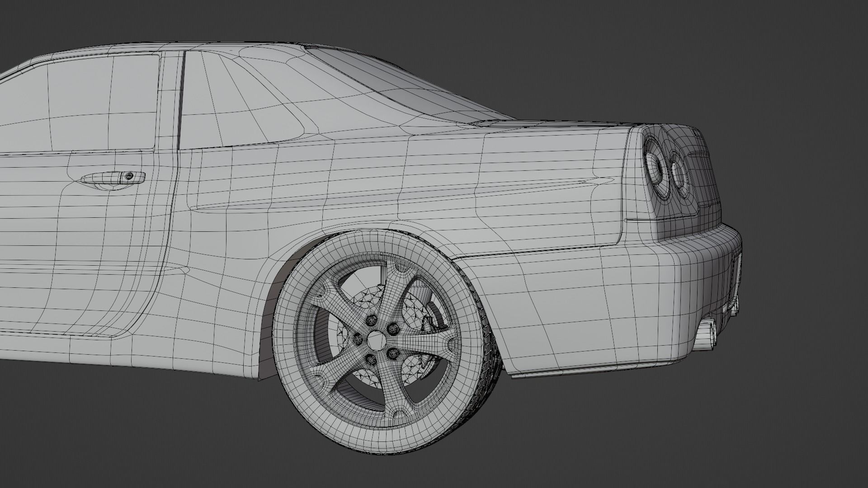Select the front door window glass
Viewport: 868px width, 488px height.
coord(79,105)
